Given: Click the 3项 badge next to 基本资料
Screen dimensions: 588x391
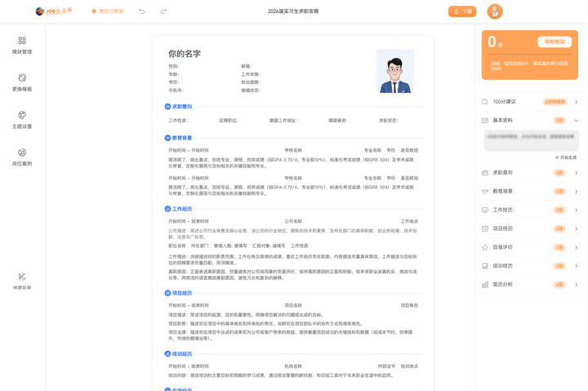Looking at the screenshot, I should tap(559, 120).
